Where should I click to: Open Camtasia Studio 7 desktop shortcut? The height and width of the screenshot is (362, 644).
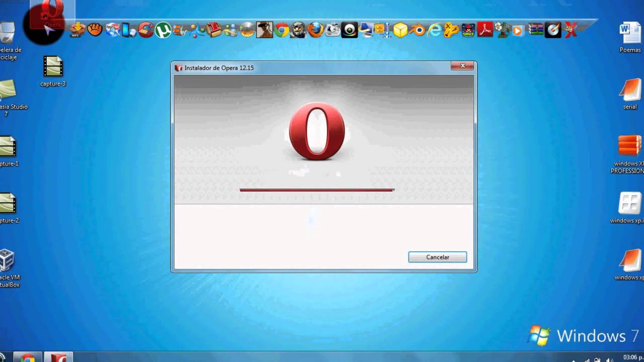pyautogui.click(x=13, y=99)
